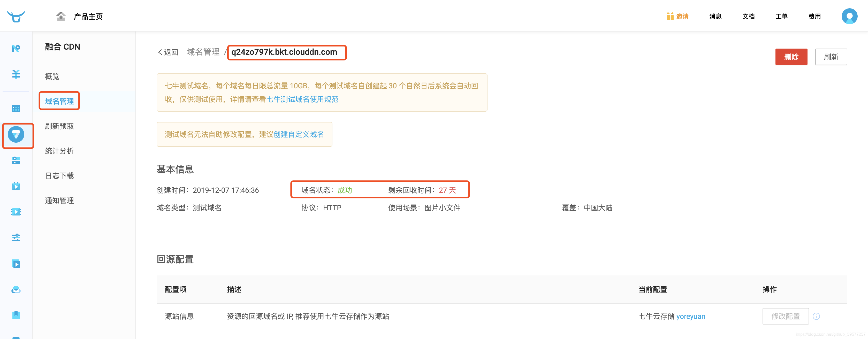868x339 pixels.
Task: Click the map-pin icon at the sidebar top
Action: click(16, 49)
